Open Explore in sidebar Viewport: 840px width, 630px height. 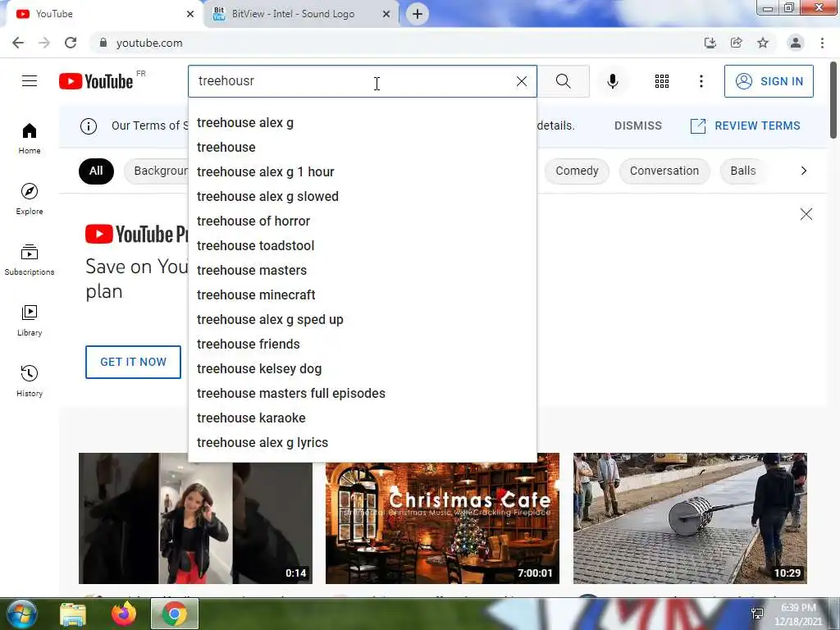(30, 199)
